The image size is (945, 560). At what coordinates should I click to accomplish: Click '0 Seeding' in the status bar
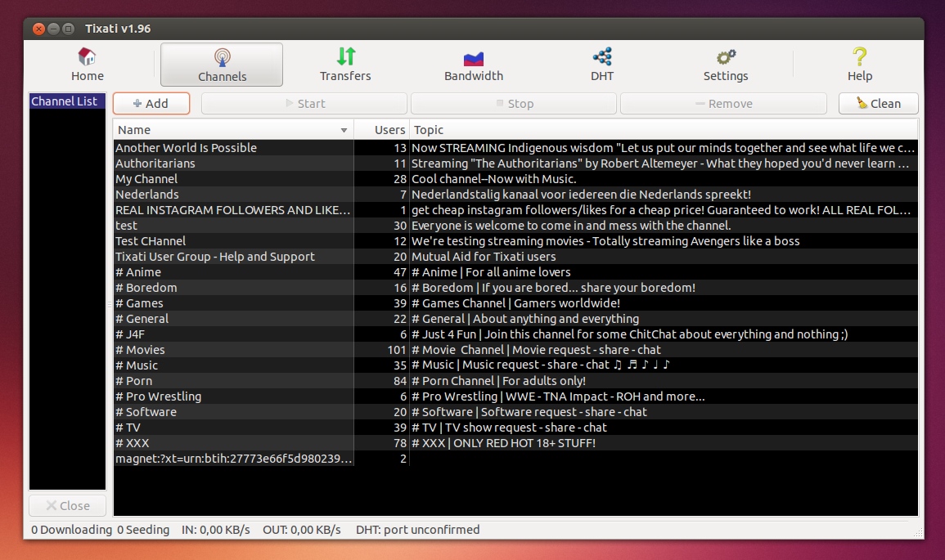click(143, 530)
